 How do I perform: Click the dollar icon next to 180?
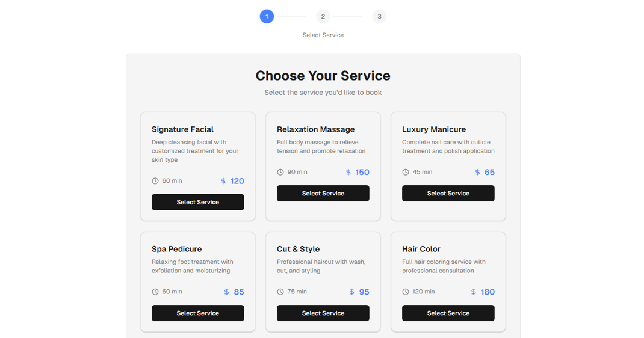[474, 292]
